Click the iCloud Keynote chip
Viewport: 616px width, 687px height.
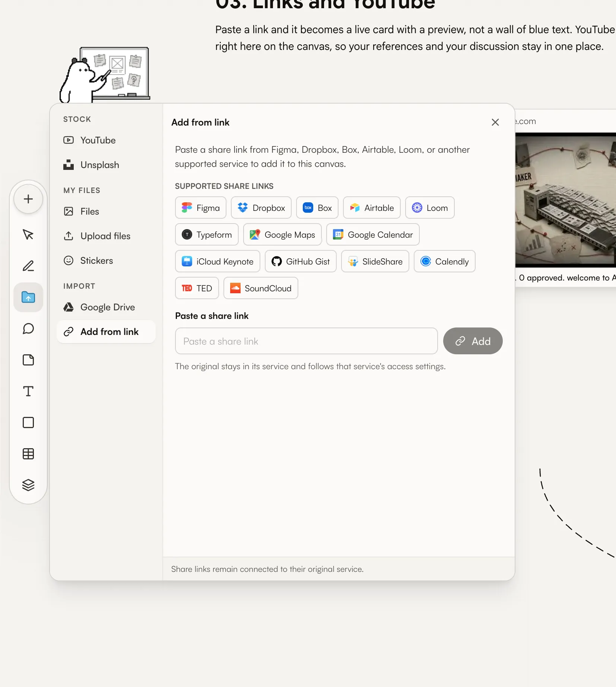(x=217, y=261)
